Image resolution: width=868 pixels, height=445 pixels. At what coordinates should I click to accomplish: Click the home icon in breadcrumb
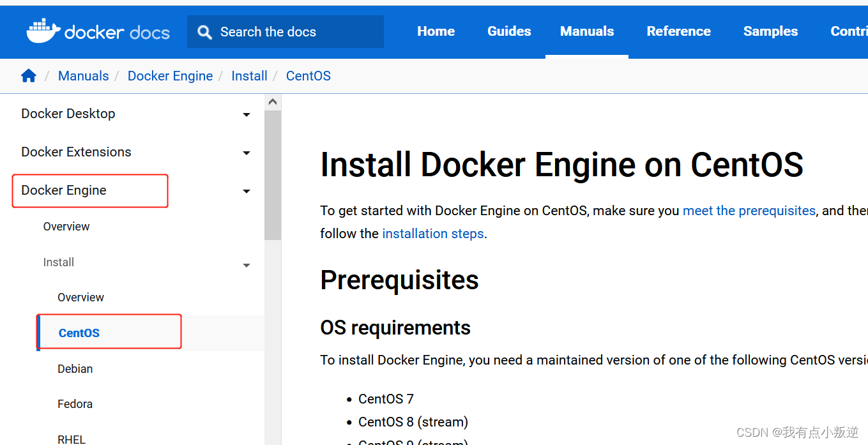[29, 76]
